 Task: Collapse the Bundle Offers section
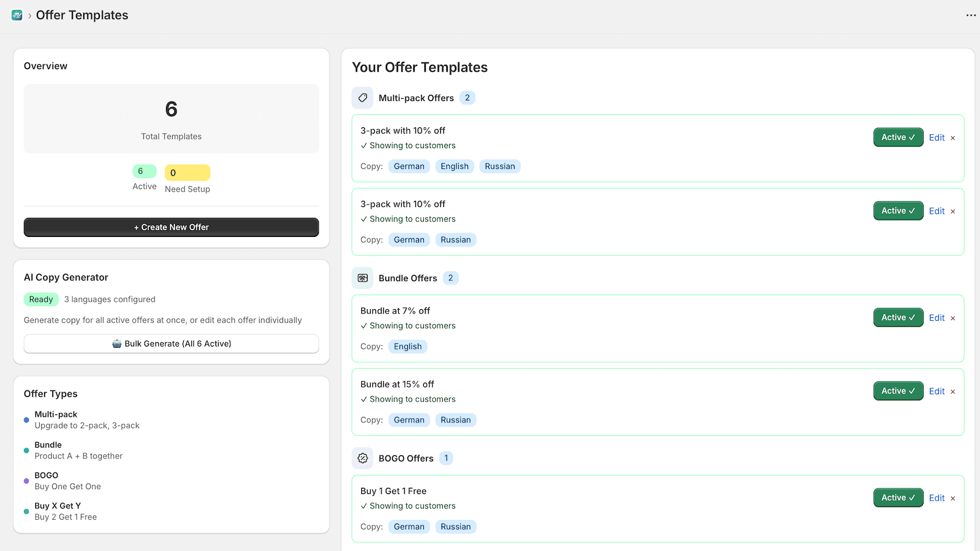click(407, 278)
